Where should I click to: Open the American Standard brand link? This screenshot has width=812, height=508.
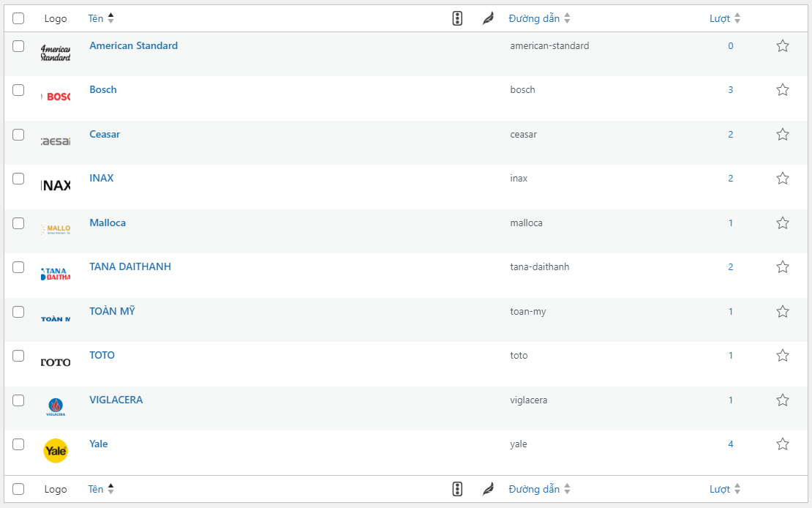[134, 45]
